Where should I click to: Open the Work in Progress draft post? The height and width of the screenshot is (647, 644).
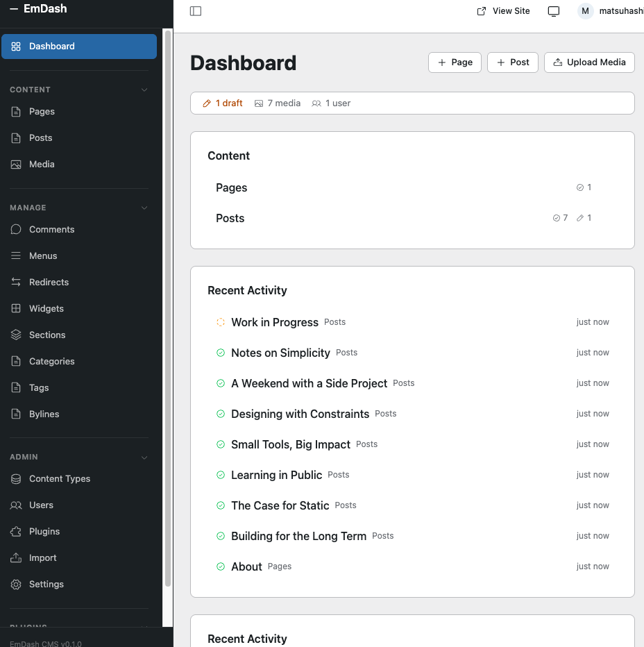click(274, 322)
